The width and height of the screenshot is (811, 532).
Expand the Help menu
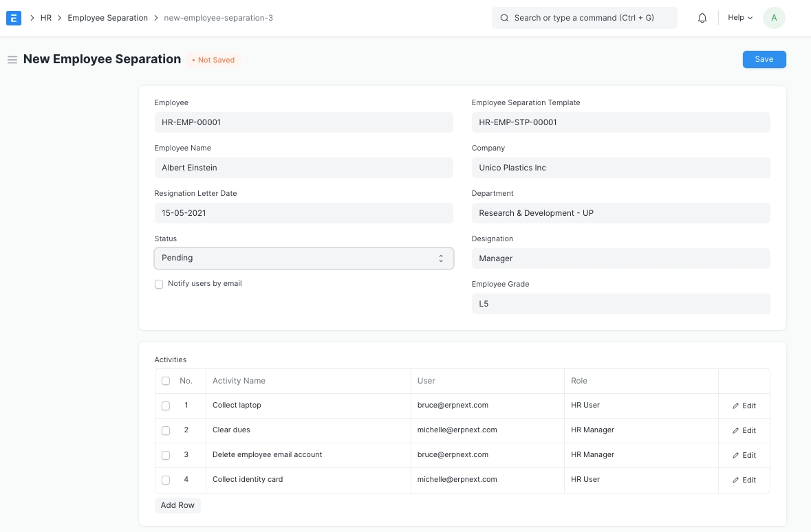tap(740, 18)
